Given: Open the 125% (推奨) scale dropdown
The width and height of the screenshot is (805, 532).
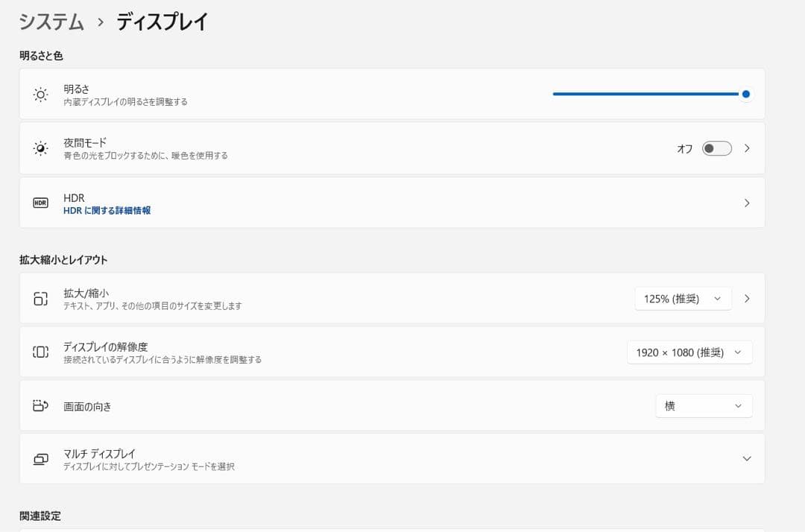Looking at the screenshot, I should pos(683,298).
